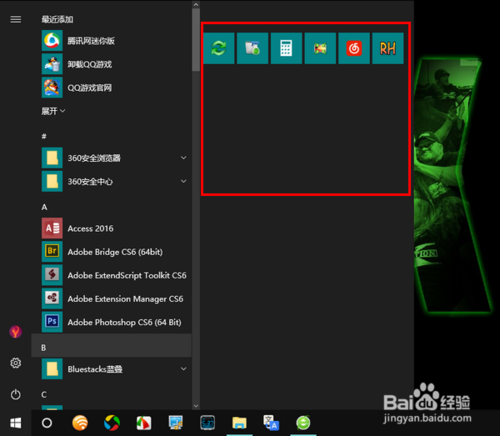This screenshot has width=500, height=436.
Task: Click the Windows Start button
Action: pyautogui.click(x=16, y=423)
